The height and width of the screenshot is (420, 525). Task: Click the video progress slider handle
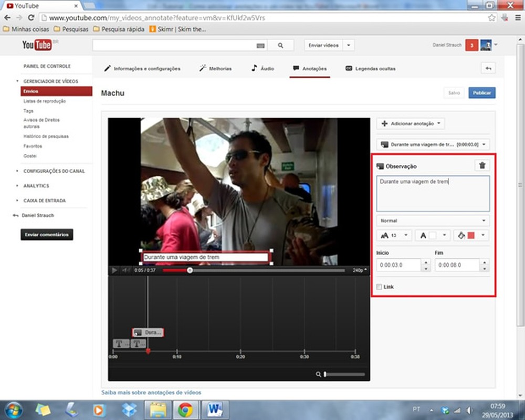[x=190, y=270]
